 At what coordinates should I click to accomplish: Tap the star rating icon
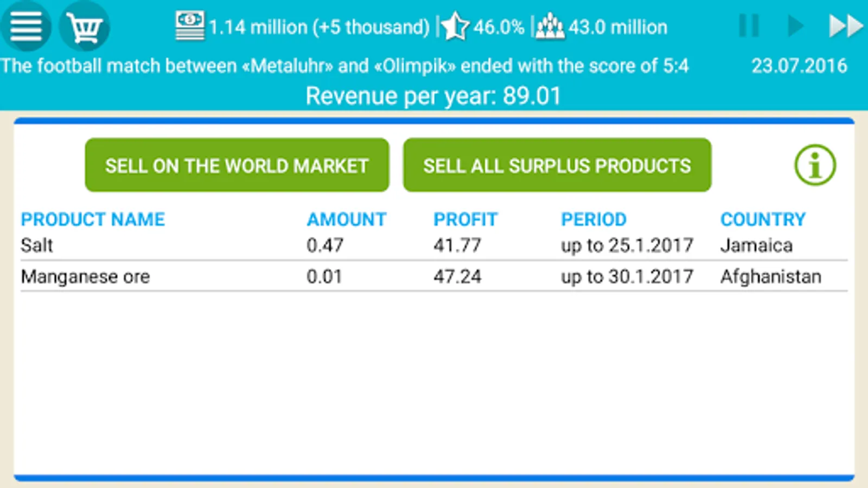click(454, 27)
